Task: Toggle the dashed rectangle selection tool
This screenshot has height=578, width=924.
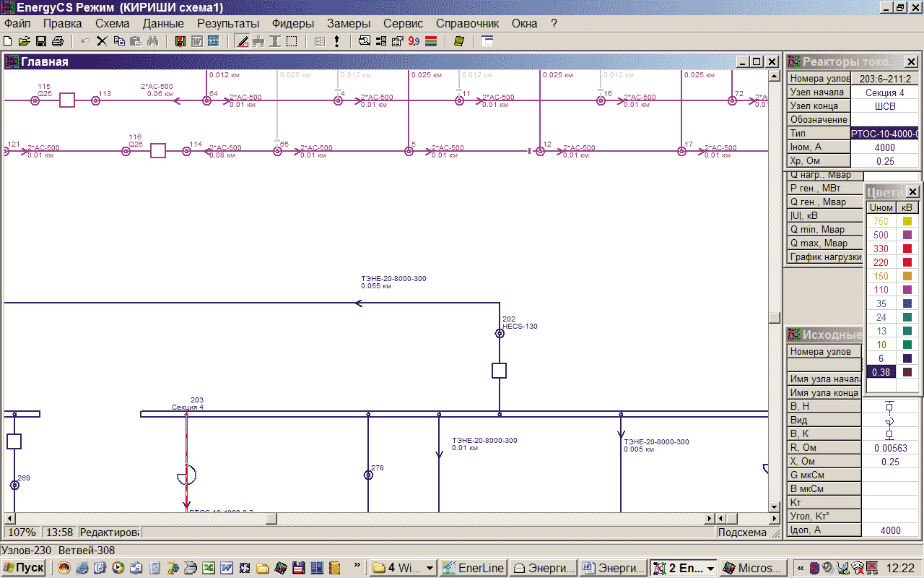Action: click(292, 41)
